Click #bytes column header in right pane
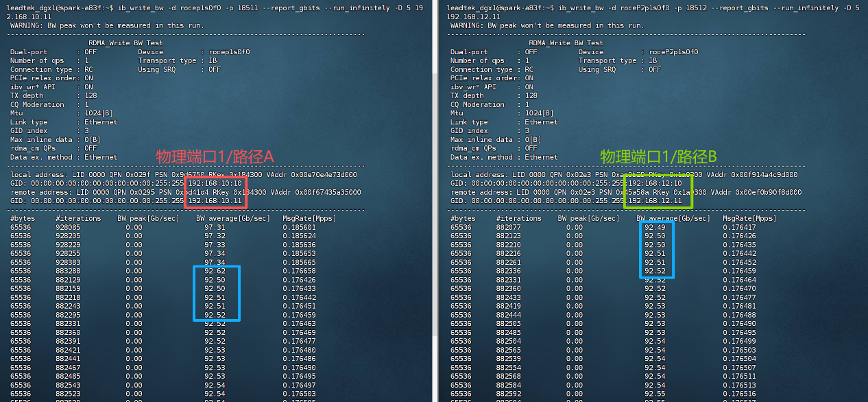Screen dimensions: 868x402 pos(463,218)
